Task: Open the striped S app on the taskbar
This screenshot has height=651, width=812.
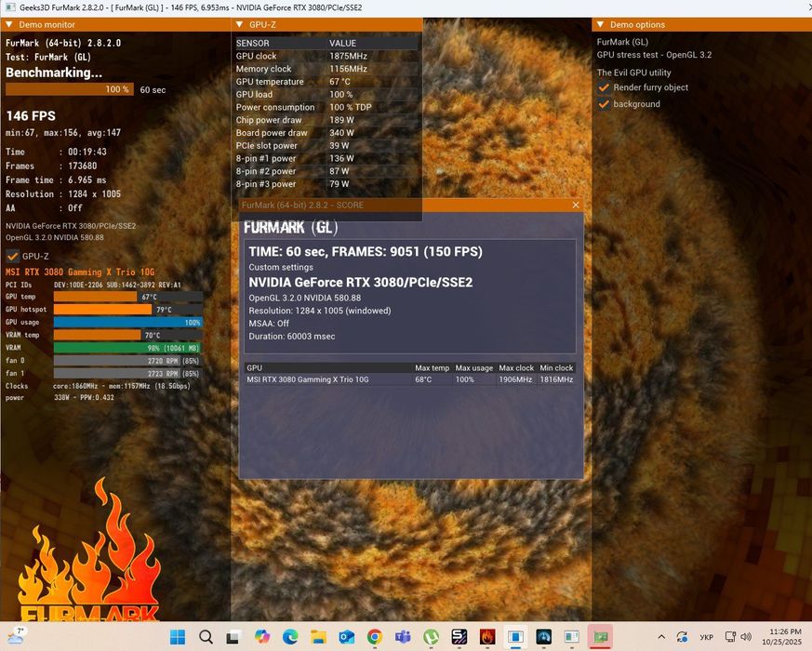Action: point(459,636)
